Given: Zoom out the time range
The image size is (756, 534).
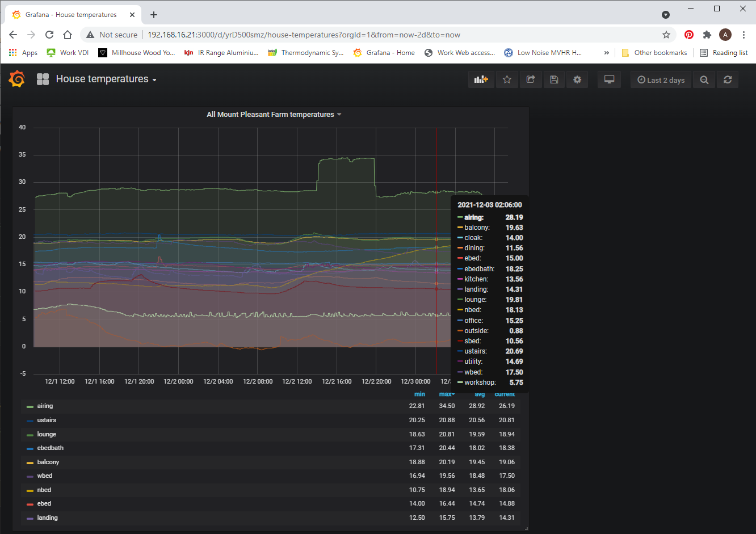Looking at the screenshot, I should pyautogui.click(x=704, y=80).
